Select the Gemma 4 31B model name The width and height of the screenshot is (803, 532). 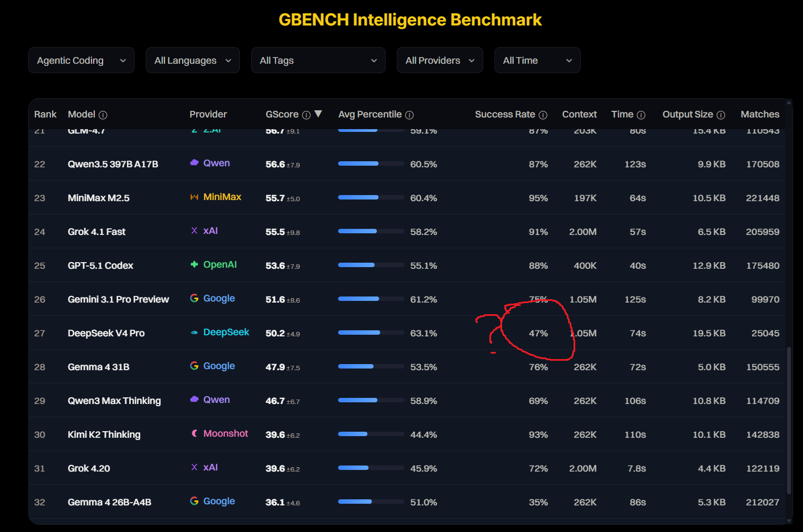(99, 367)
